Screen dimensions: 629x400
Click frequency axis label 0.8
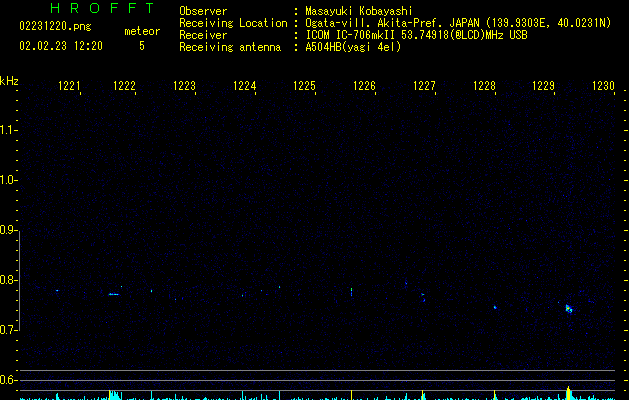click(x=8, y=280)
